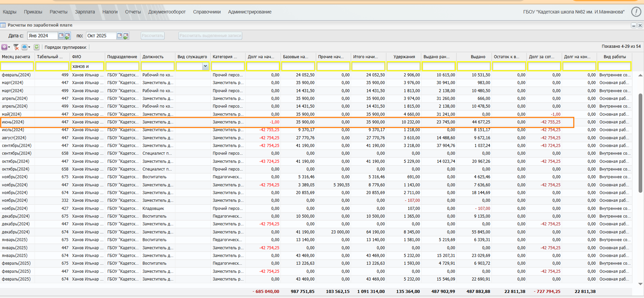Sort by the Месяц расчета column header
Image resolution: width=644 pixels, height=298 pixels.
click(16, 57)
